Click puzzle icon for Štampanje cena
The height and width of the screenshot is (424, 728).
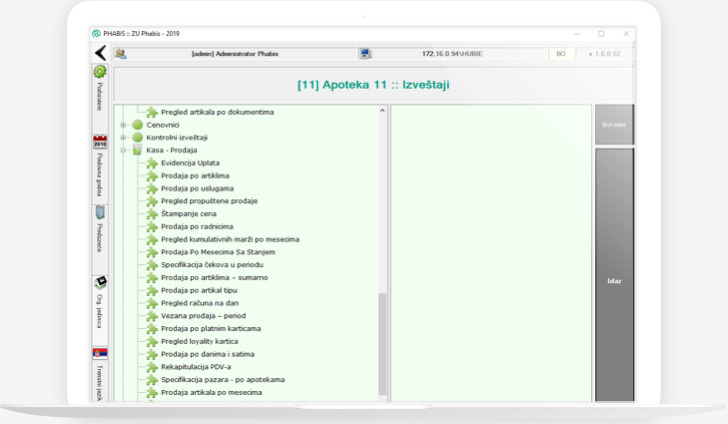tap(152, 214)
